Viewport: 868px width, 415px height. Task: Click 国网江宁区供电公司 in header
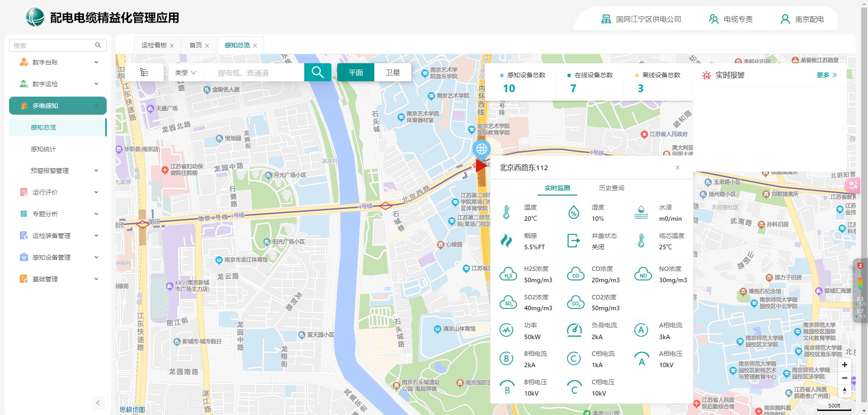pyautogui.click(x=641, y=19)
